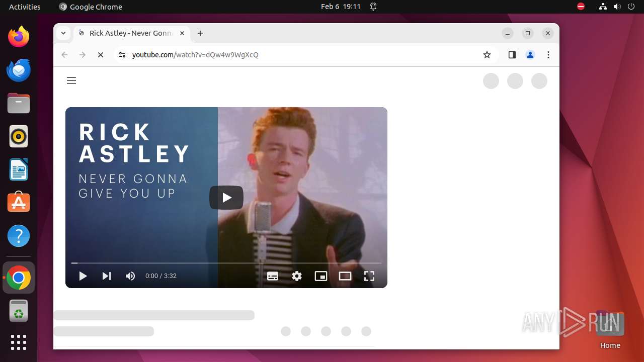Mute the video volume speaker icon
The height and width of the screenshot is (362, 644).
(130, 276)
